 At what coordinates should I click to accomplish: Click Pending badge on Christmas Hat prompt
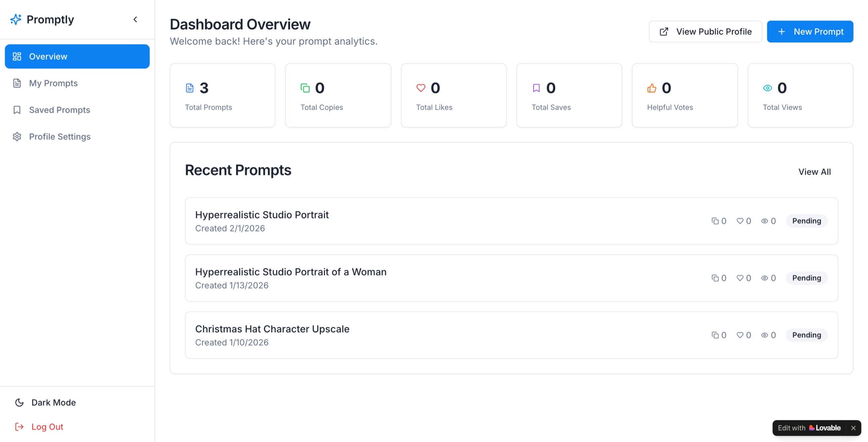tap(806, 335)
